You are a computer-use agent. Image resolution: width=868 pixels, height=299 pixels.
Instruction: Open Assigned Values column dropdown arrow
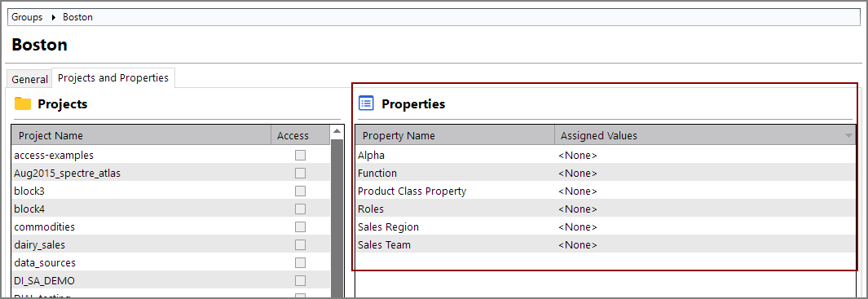click(x=848, y=136)
